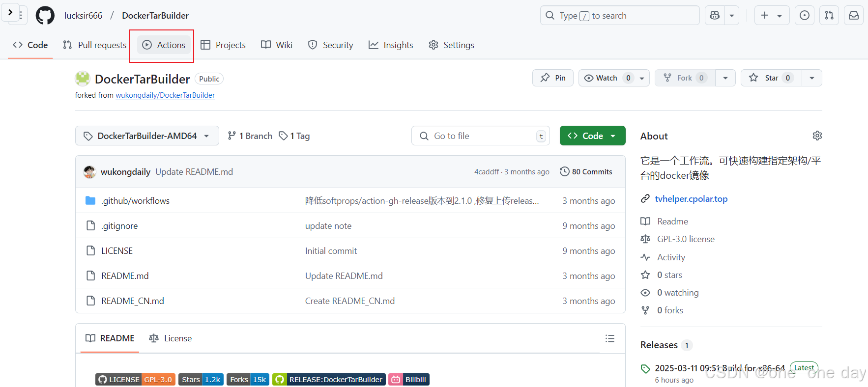Image resolution: width=868 pixels, height=387 pixels.
Task: Open the 'Create README_CN.md' commit message
Action: 349,301
